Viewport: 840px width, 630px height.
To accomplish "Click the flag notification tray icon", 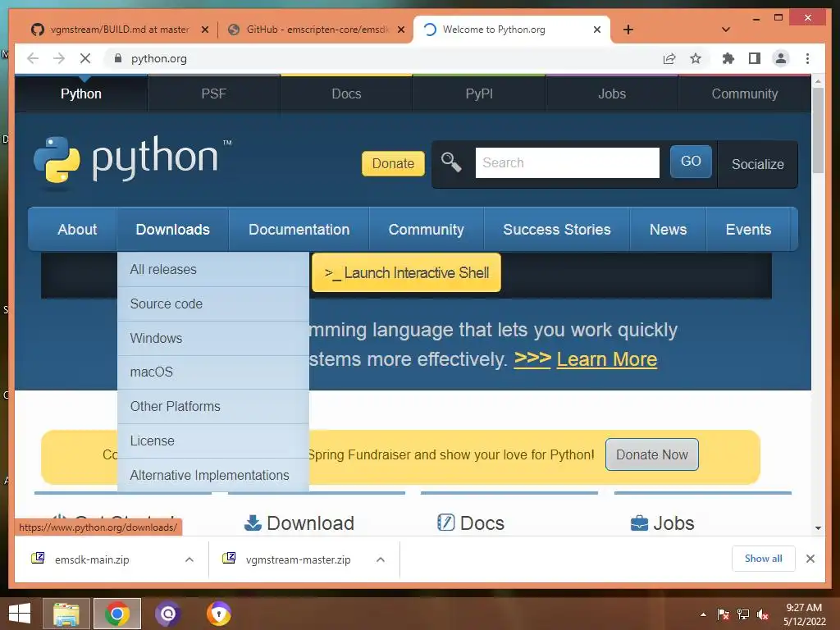I will [x=724, y=614].
